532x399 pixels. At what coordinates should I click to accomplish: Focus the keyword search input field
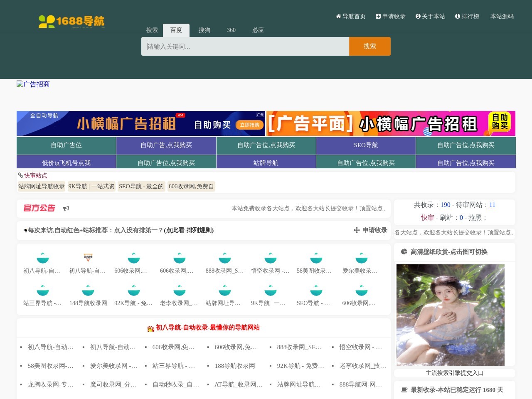[x=245, y=46]
